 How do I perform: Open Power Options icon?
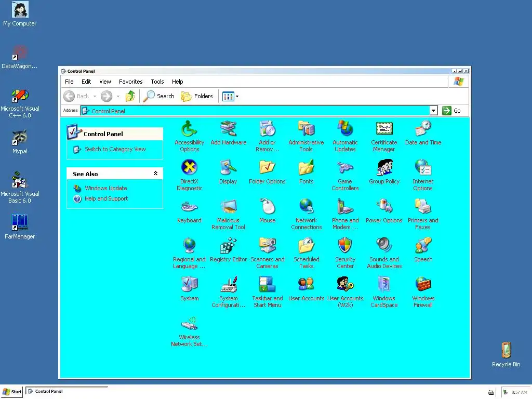(384, 211)
